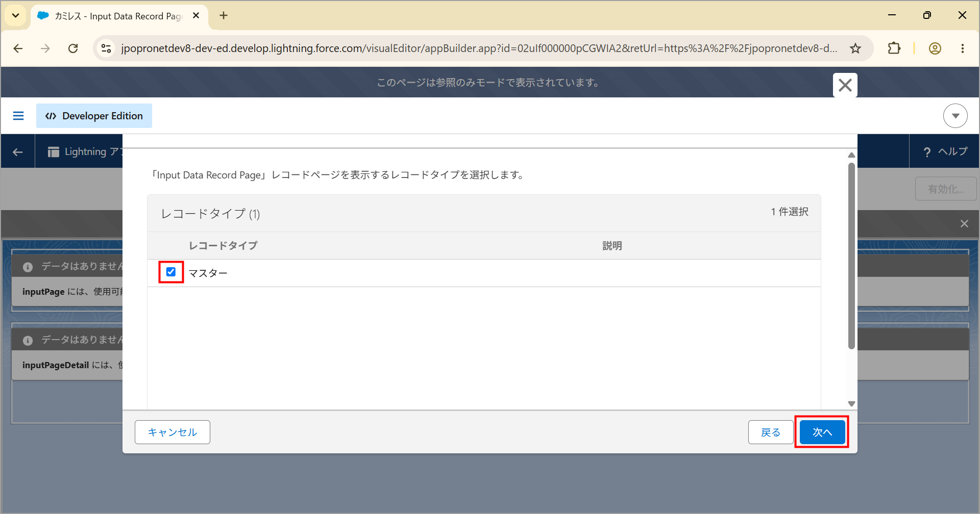Bookmark this page with the star
980x514 pixels.
[855, 48]
